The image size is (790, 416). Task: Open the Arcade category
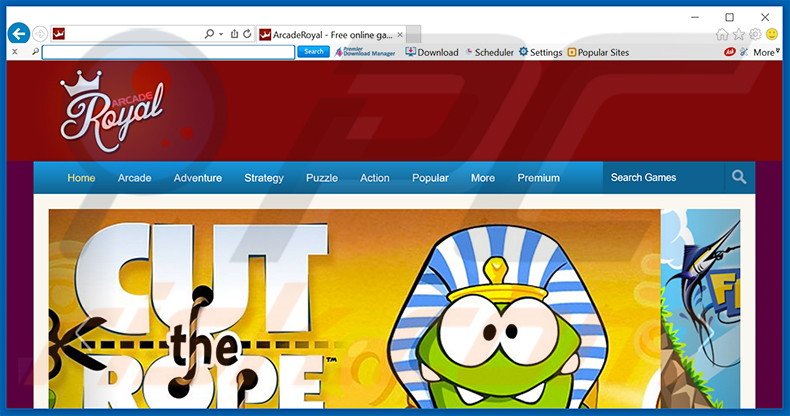pyautogui.click(x=135, y=178)
